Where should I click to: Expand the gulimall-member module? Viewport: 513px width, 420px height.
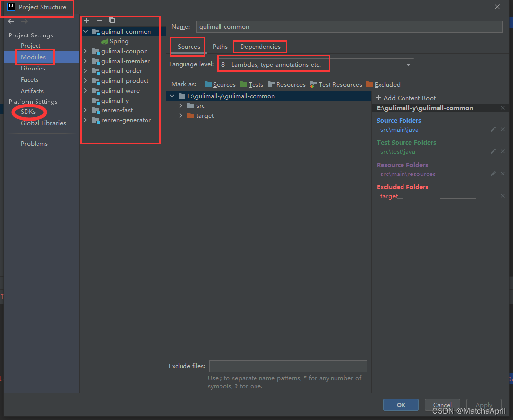[86, 61]
